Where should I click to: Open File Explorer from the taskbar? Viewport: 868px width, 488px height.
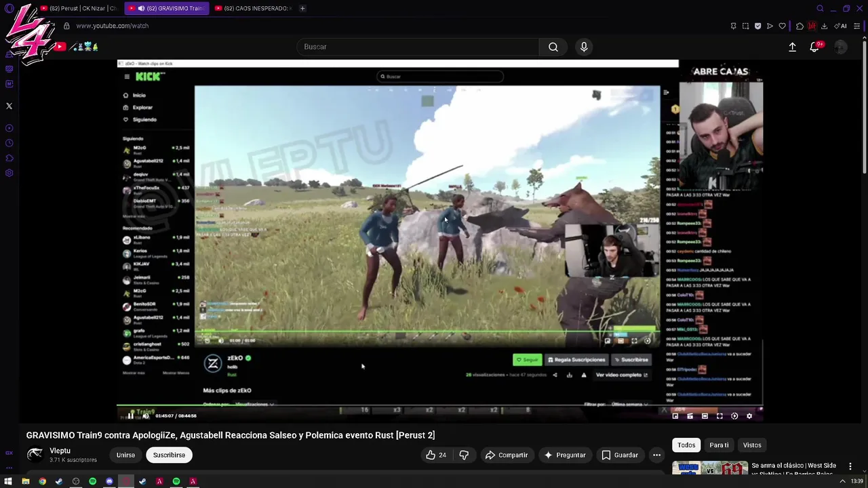click(26, 481)
